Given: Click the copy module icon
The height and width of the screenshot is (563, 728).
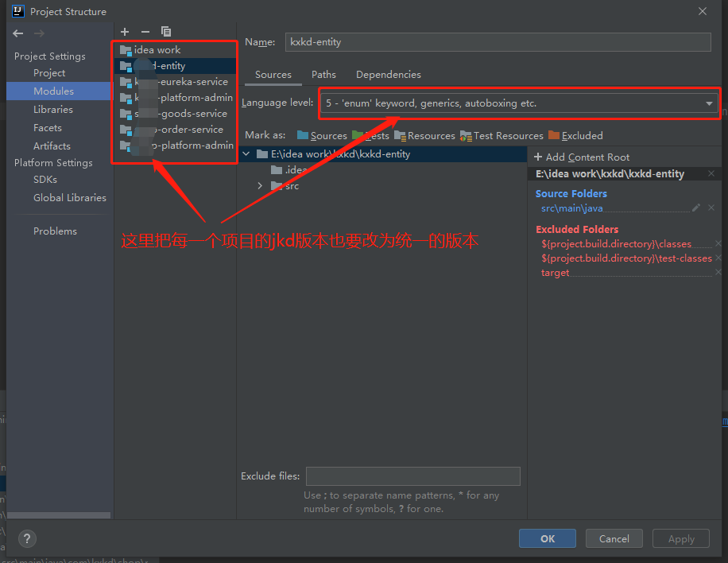Looking at the screenshot, I should tap(166, 32).
